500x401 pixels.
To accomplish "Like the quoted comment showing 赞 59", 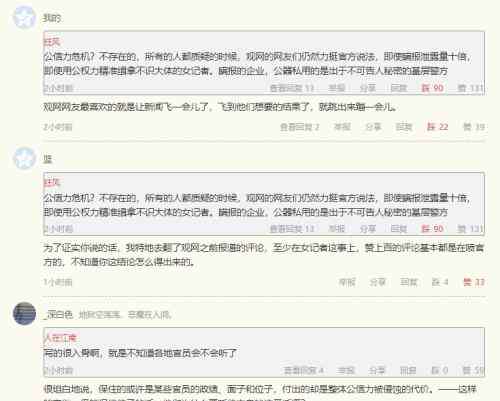I will [x=473, y=370].
